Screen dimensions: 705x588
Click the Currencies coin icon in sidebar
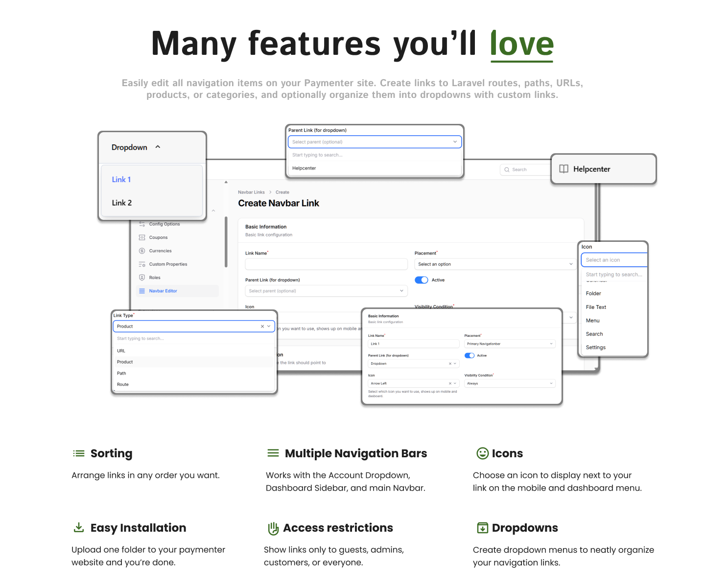tap(142, 251)
